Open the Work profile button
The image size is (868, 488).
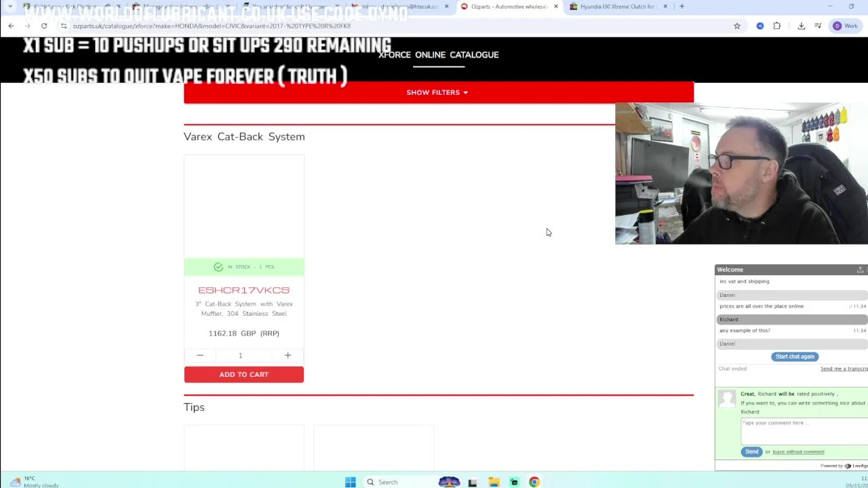pos(846,26)
